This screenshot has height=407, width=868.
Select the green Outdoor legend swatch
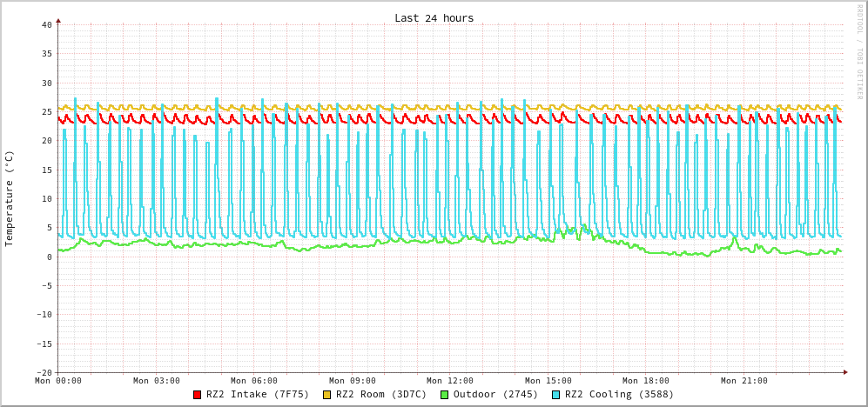pos(444,395)
